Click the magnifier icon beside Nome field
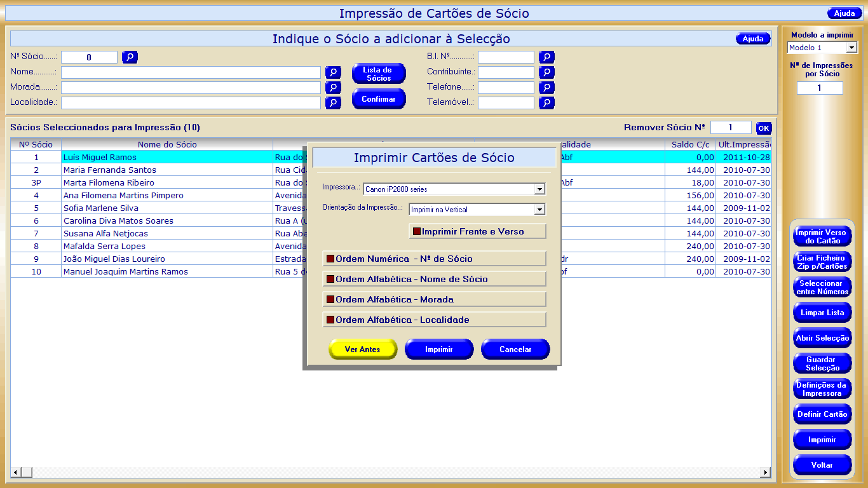 (333, 72)
